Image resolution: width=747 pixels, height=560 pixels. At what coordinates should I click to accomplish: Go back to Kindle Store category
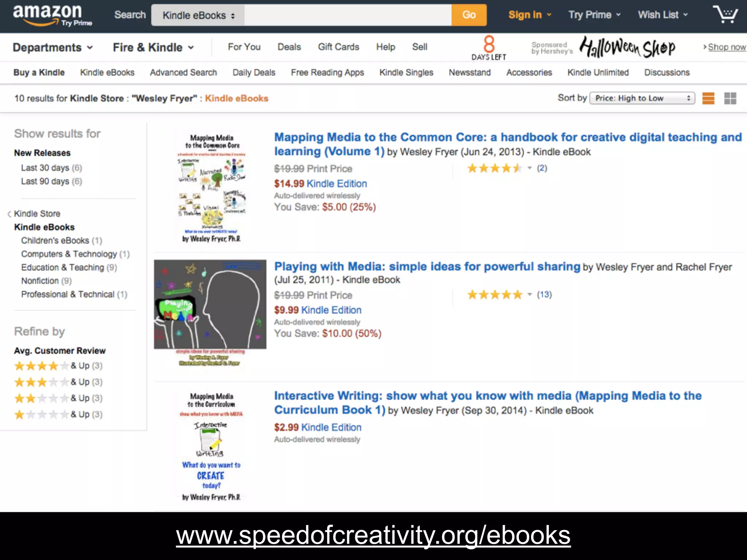(37, 214)
